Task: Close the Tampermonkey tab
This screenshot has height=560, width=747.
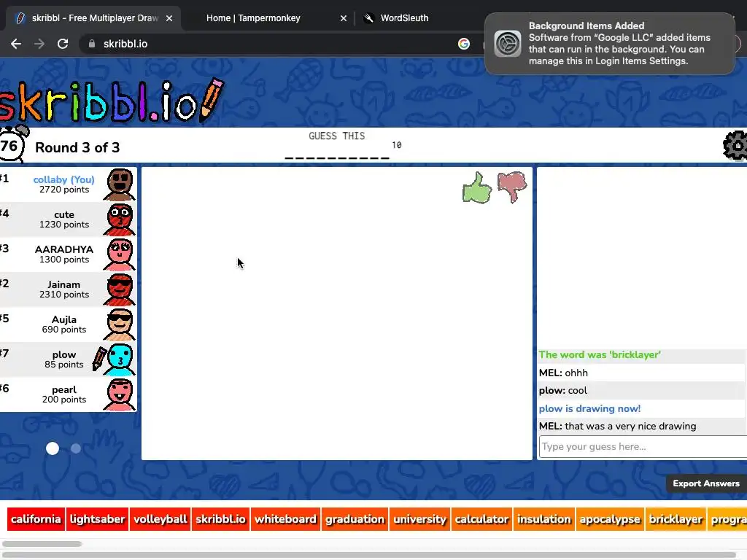Action: (x=344, y=18)
